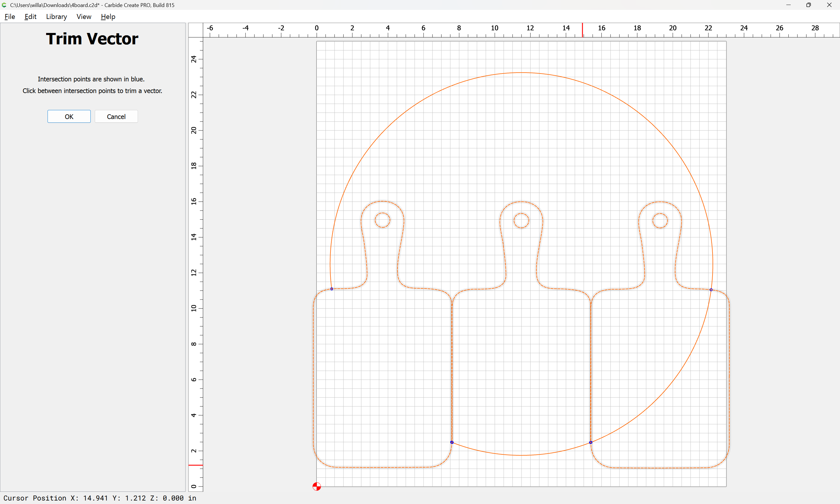The width and height of the screenshot is (840, 504).
Task: Click the red origin marker at bottom-left of stock
Action: (x=316, y=486)
